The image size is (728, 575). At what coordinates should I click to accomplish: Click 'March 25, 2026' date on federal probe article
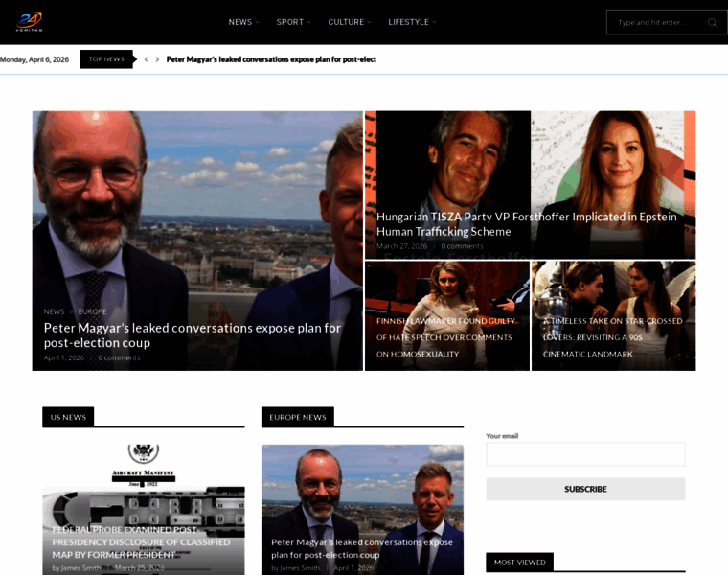click(139, 568)
